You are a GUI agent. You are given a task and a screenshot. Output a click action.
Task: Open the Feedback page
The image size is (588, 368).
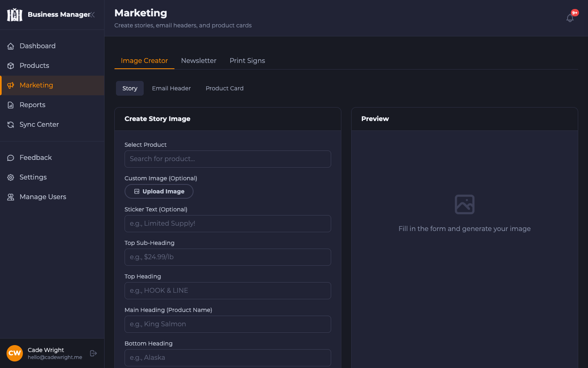click(52, 158)
